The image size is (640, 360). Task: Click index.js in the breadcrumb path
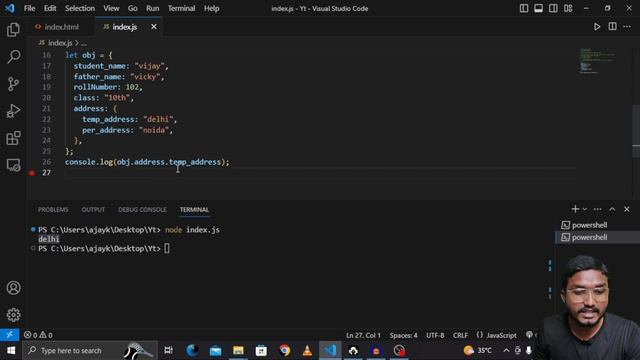click(60, 43)
